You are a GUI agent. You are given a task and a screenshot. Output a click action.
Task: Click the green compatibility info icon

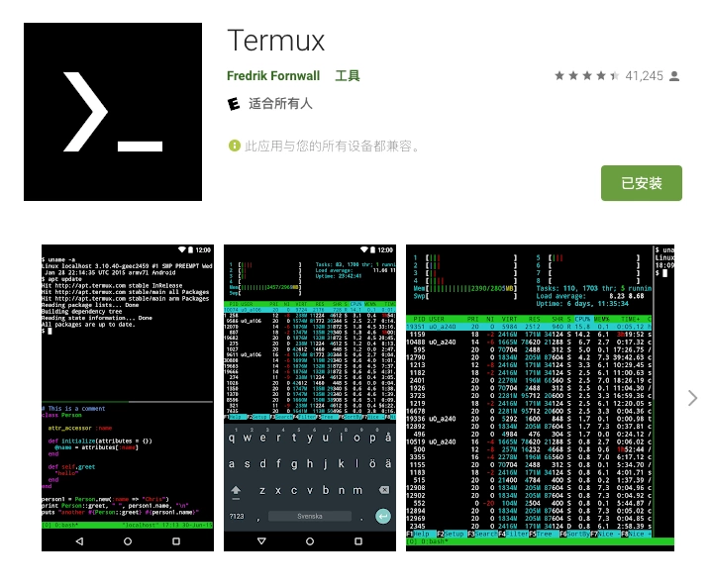pos(234,146)
